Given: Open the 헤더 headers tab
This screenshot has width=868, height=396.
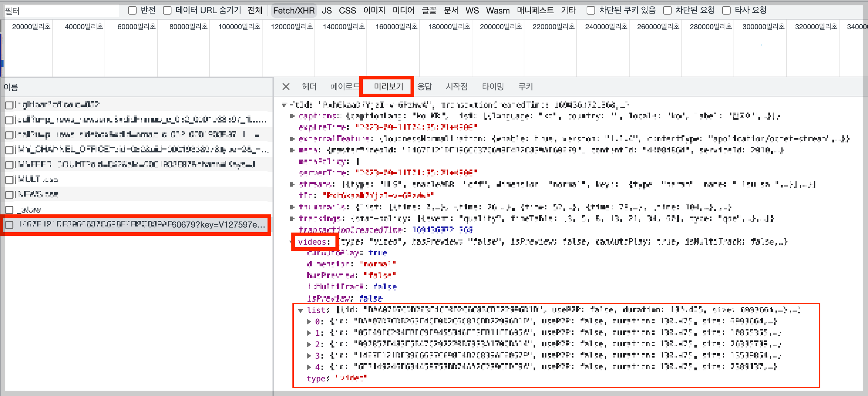Looking at the screenshot, I should 309,87.
